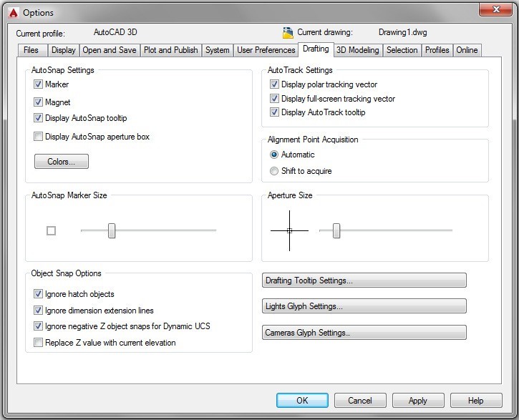Go to Open and Save tab
This screenshot has width=519, height=420.
coord(110,50)
